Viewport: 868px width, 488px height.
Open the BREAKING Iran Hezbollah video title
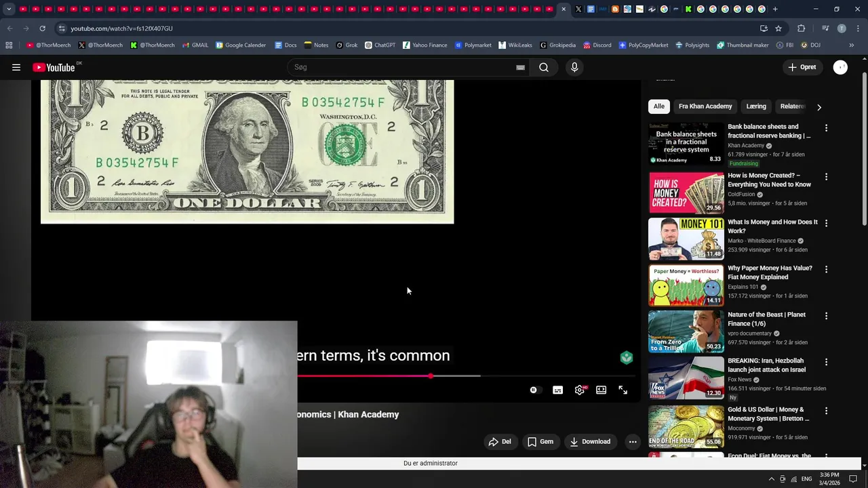[766, 365]
